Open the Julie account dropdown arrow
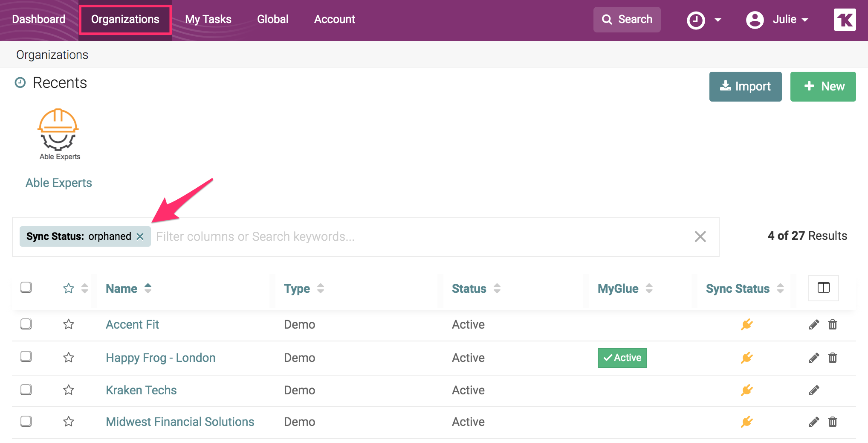Image resolution: width=868 pixels, height=443 pixels. click(x=805, y=20)
